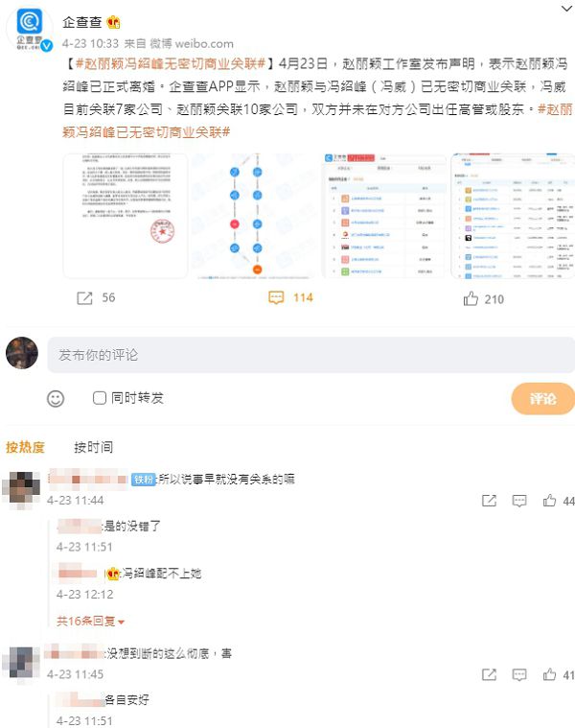This screenshot has height=728, width=575.
Task: Click the 发布你的评论 comment input field
Action: point(311,355)
